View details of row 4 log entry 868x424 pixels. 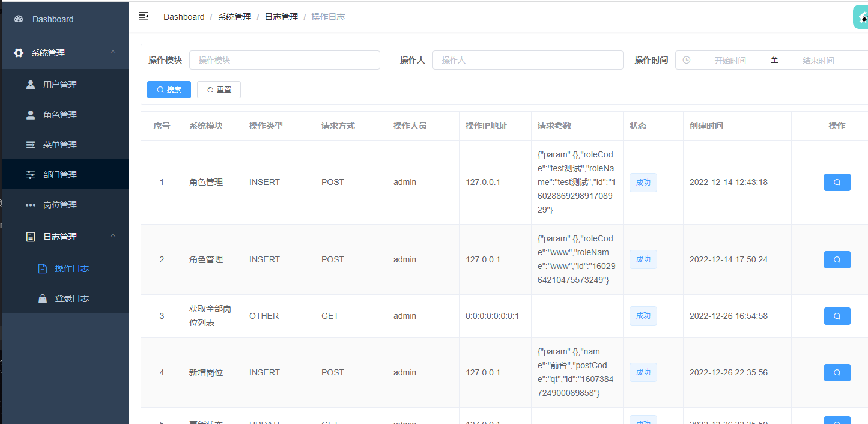tap(837, 372)
